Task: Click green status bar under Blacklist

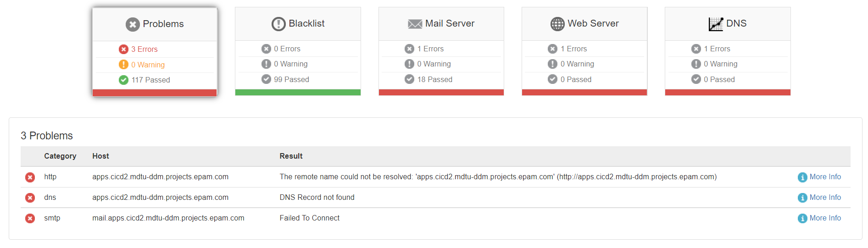Action: click(298, 93)
